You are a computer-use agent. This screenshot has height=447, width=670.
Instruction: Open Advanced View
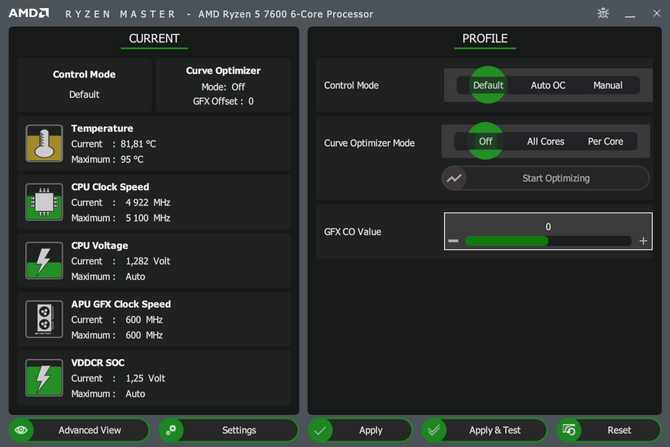(79, 430)
